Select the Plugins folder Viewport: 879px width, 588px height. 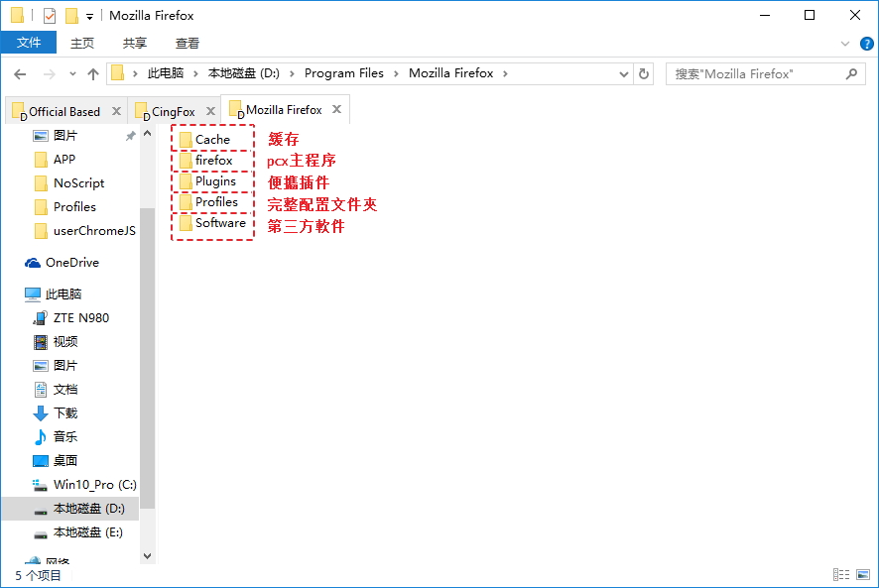(208, 181)
